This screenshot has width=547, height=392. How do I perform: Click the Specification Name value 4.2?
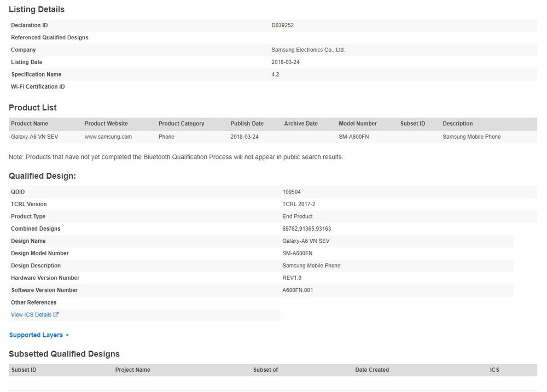tap(275, 74)
